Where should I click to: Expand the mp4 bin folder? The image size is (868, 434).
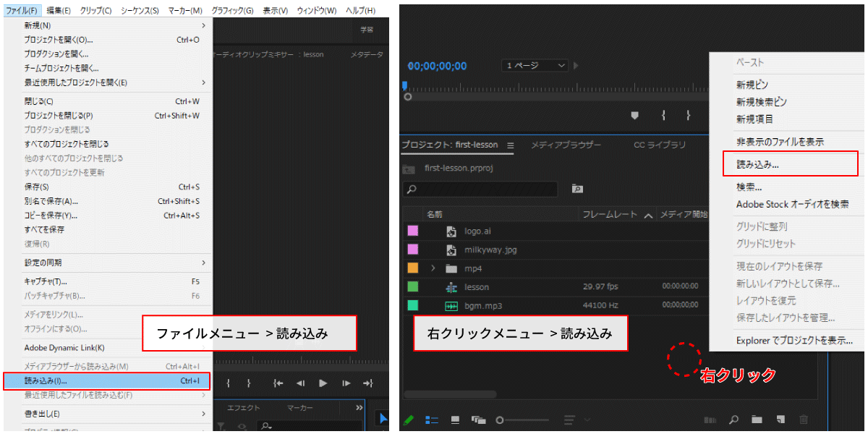433,268
